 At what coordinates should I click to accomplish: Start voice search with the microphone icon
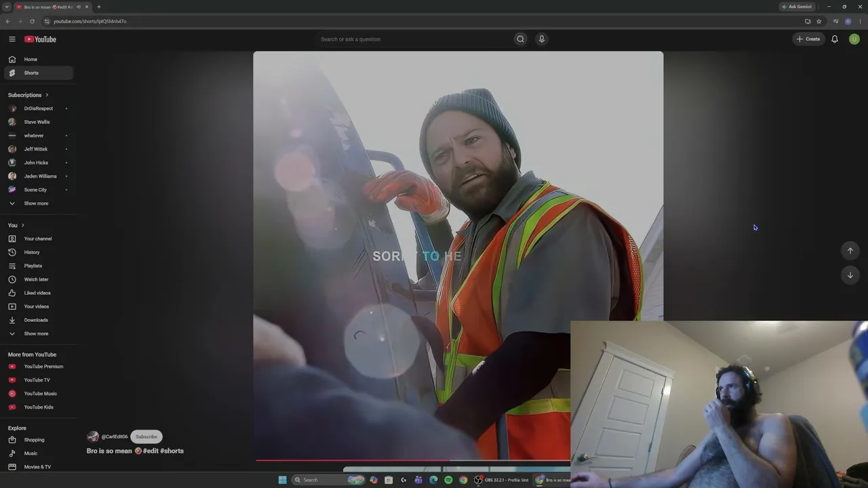point(542,39)
